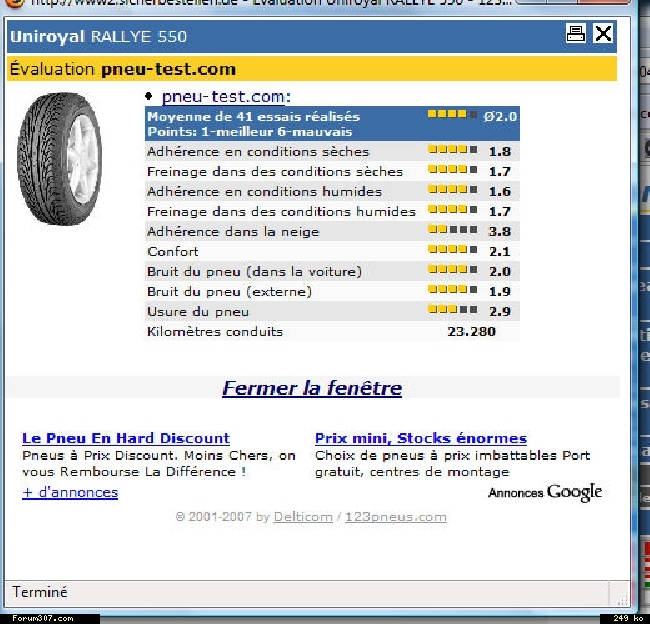Click the rating squares for Usure du pneu

[x=452, y=309]
